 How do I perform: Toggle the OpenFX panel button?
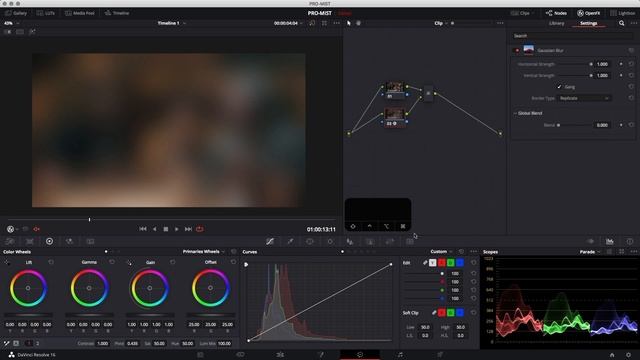(589, 13)
